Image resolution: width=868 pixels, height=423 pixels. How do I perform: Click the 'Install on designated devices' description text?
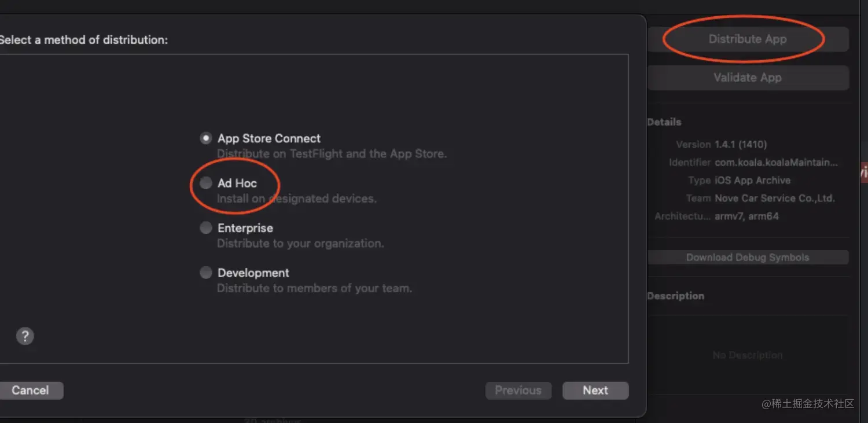click(x=296, y=198)
